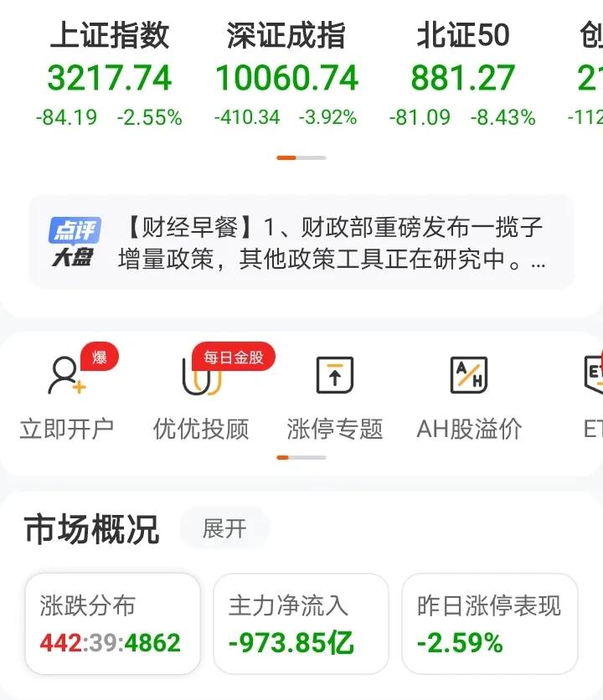Viewport: 603px width, 700px height.
Task: Expand 市场概况 with 展开 button
Action: point(224,528)
